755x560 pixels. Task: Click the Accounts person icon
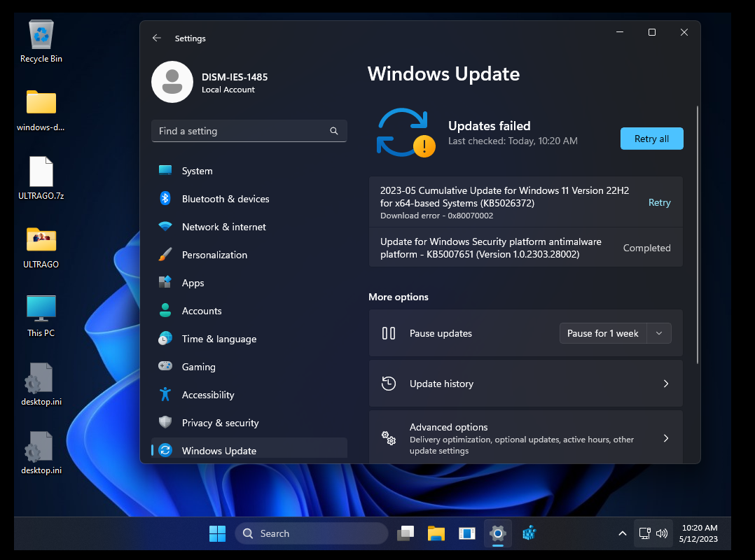(x=165, y=310)
